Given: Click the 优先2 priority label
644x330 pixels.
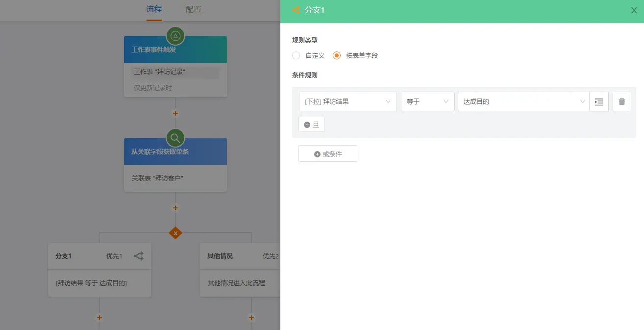Looking at the screenshot, I should pos(271,256).
